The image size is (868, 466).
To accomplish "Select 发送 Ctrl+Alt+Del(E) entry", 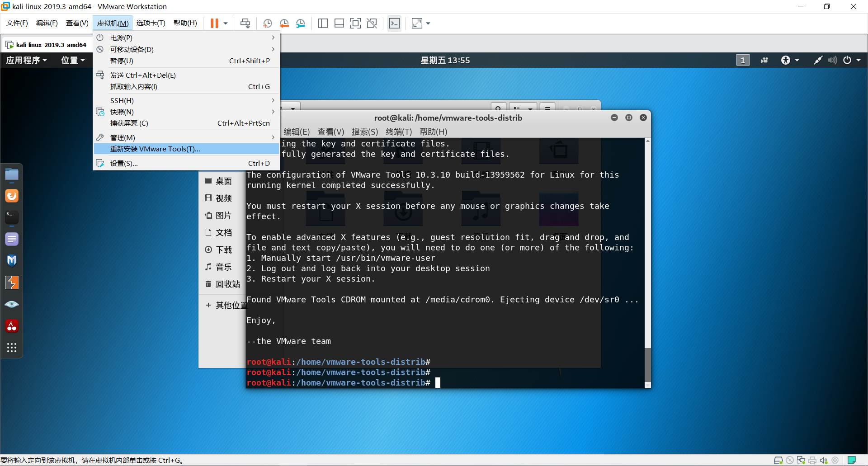I will [x=186, y=75].
